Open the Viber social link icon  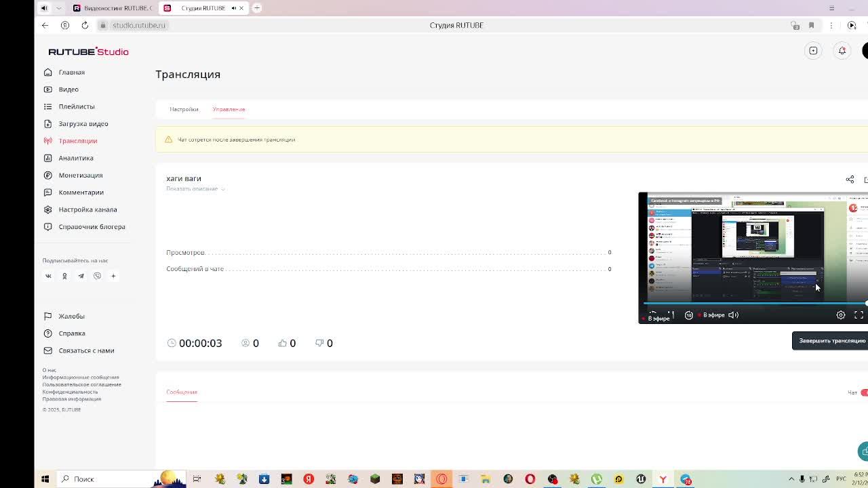[x=97, y=276]
